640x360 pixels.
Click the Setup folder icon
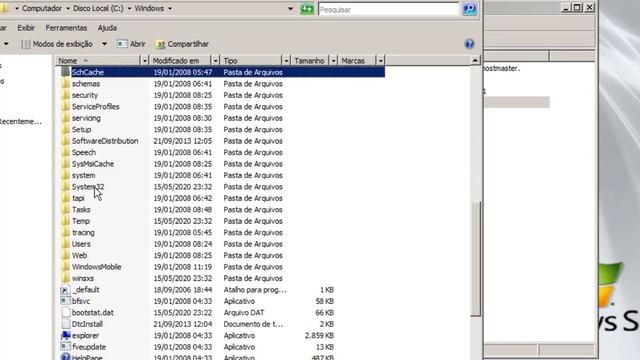(x=65, y=129)
